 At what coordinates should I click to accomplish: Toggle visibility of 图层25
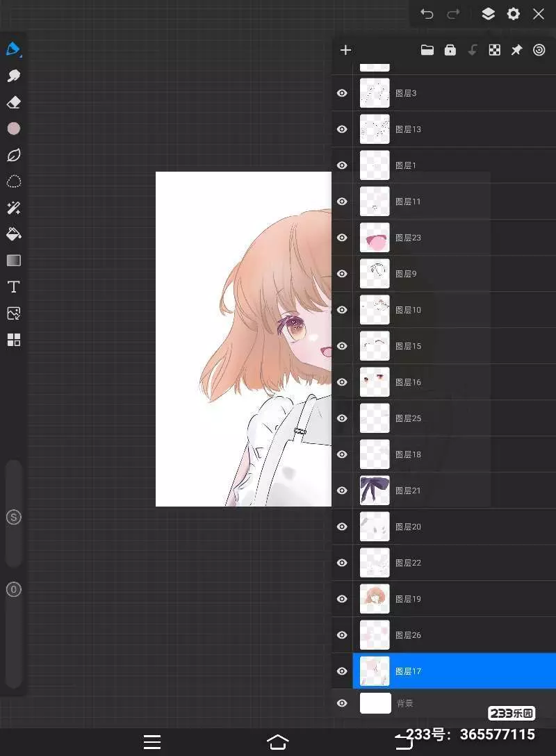(342, 418)
